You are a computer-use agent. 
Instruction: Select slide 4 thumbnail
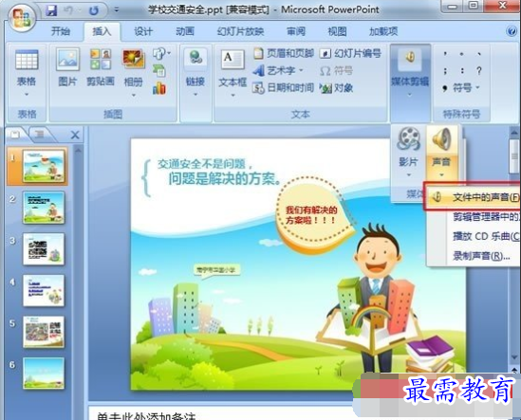coord(44,290)
